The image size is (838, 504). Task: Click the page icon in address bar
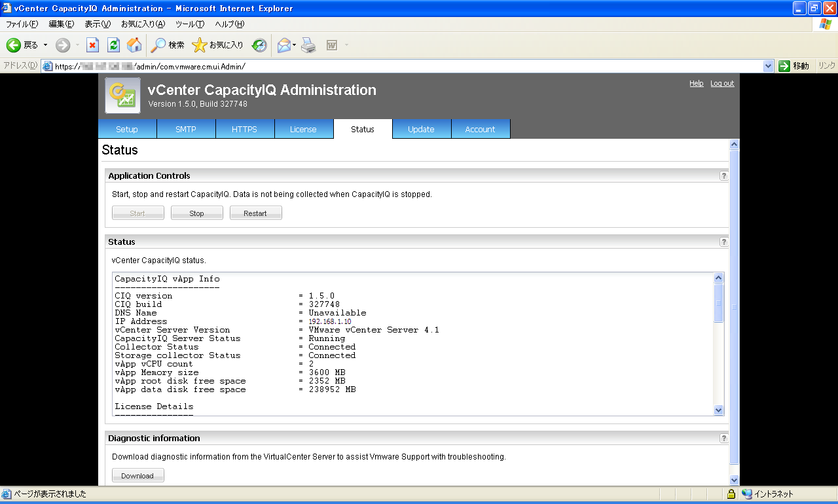point(47,66)
